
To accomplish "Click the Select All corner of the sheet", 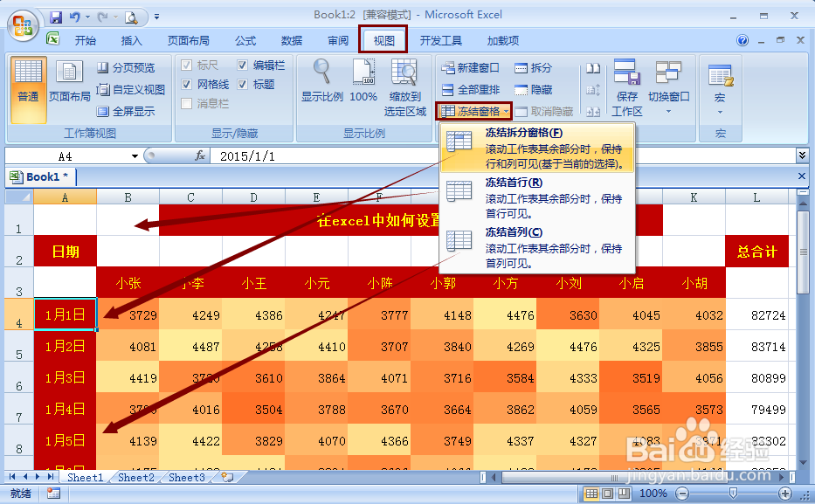I will (x=19, y=197).
